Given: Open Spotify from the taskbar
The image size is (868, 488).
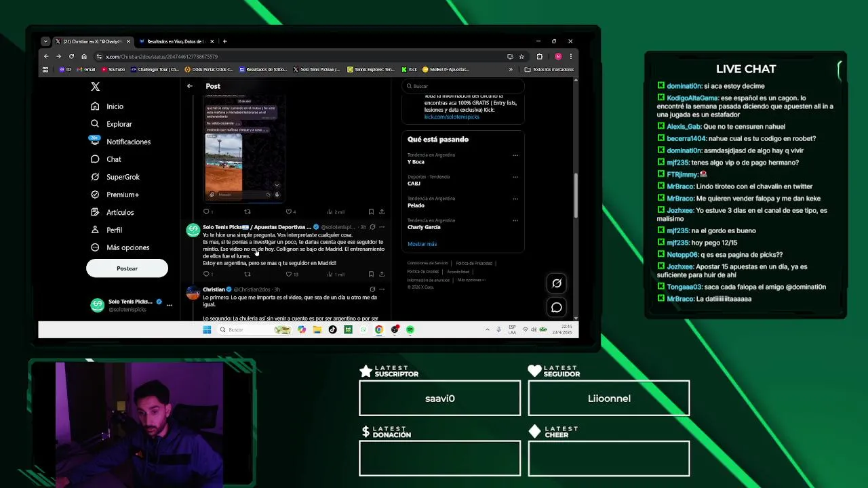Looking at the screenshot, I should click(x=410, y=329).
